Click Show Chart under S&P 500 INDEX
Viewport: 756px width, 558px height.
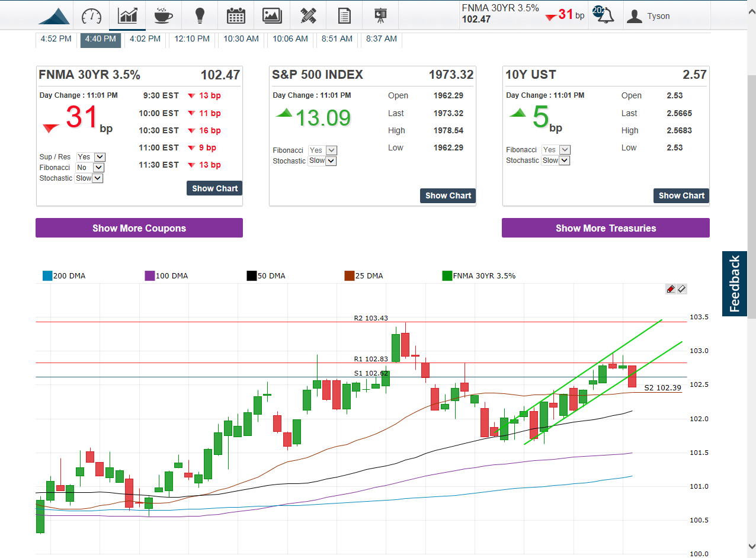pyautogui.click(x=448, y=195)
